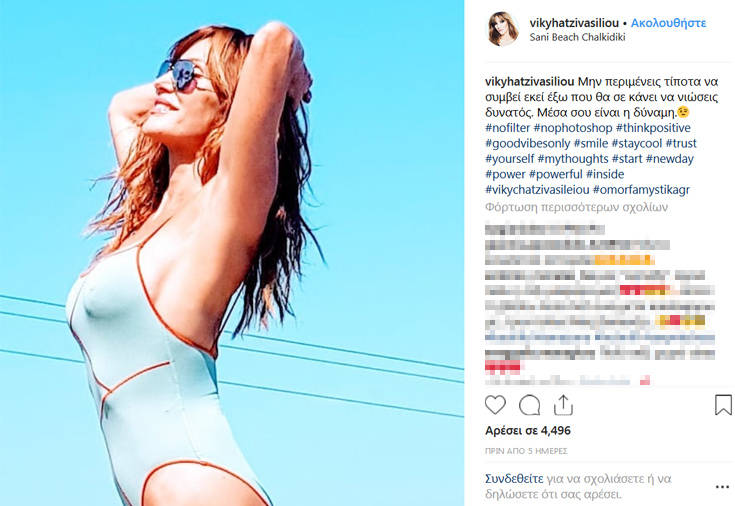735x506 pixels.
Task: Open comments via speech bubble icon
Action: click(x=529, y=405)
